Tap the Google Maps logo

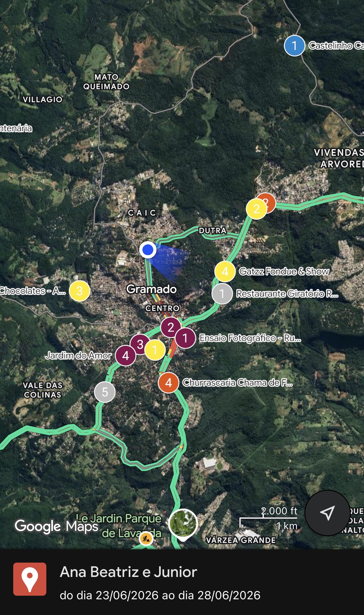click(x=57, y=526)
